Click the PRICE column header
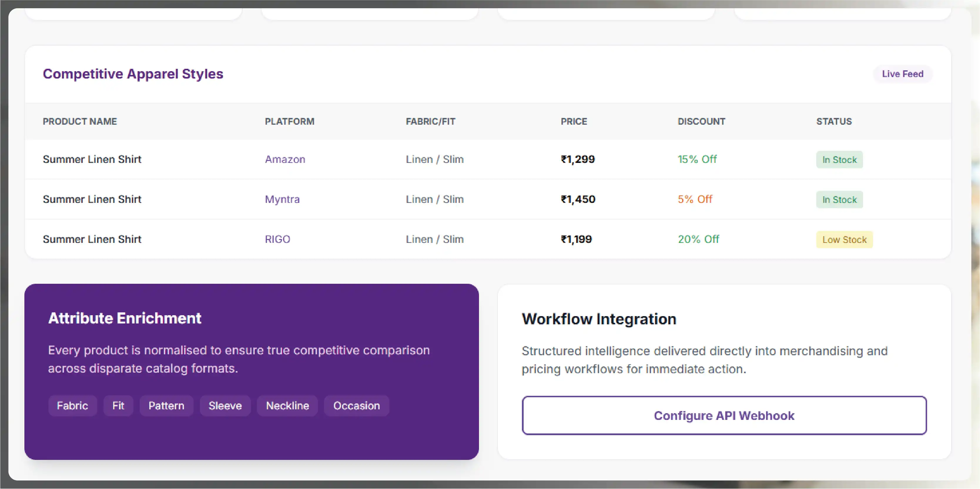The width and height of the screenshot is (980, 489). tap(574, 121)
